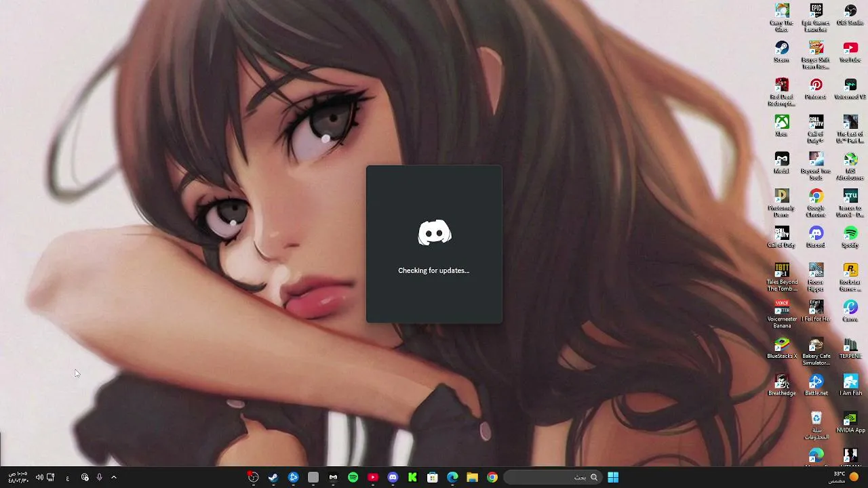Select the Voicemeeter Banana desktop icon
The height and width of the screenshot is (488, 868).
[782, 314]
